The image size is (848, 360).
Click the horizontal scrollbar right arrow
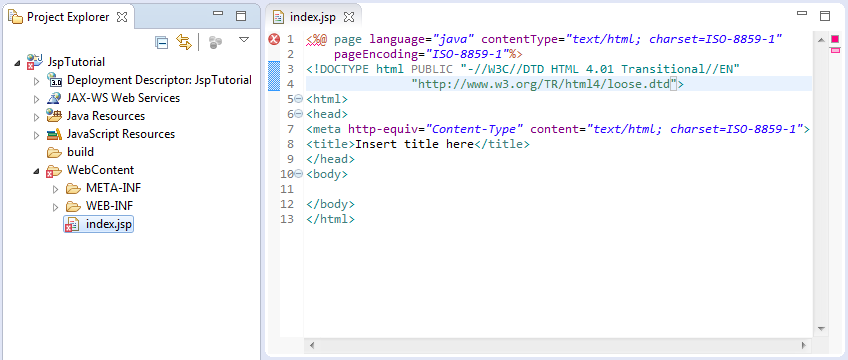804,345
